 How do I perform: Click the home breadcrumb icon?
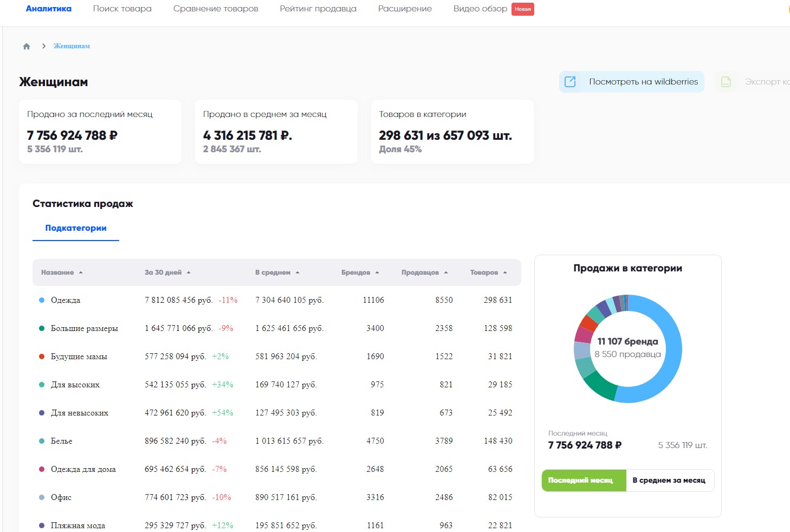(x=27, y=46)
